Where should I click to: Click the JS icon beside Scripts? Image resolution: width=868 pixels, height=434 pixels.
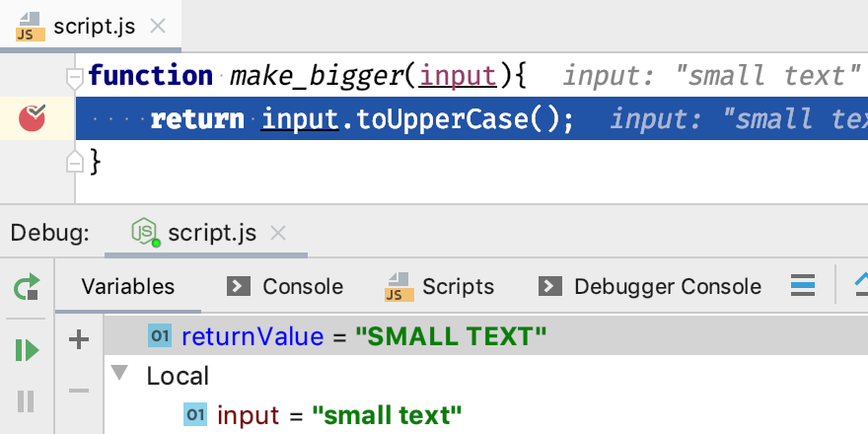[x=399, y=287]
